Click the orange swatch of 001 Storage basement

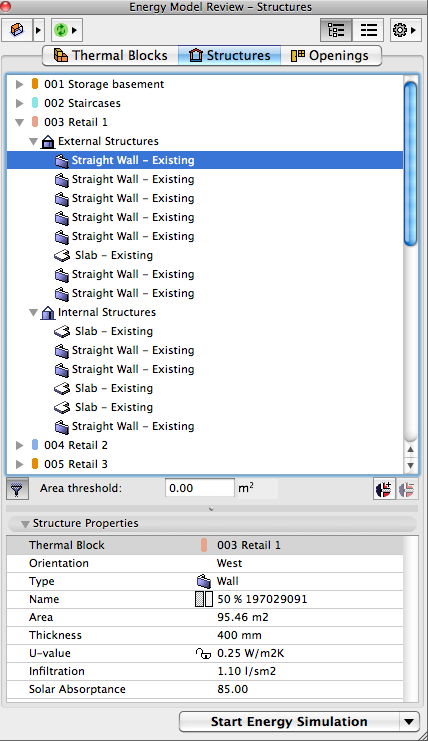point(34,84)
